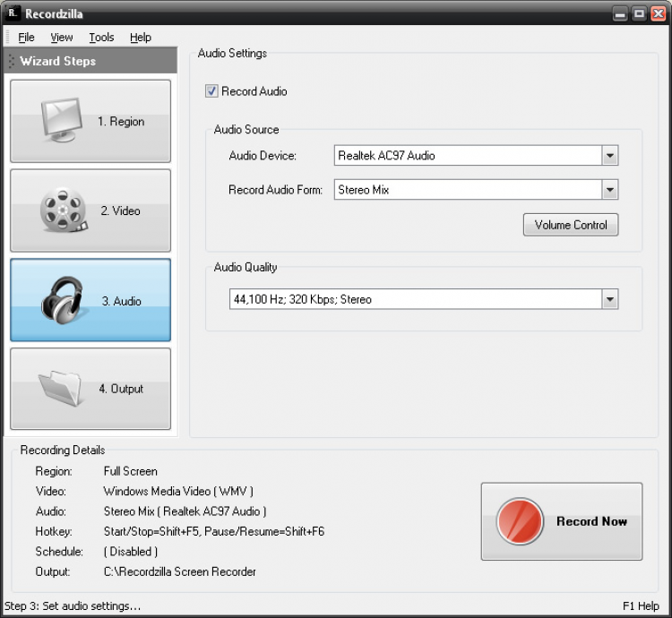Maximize the Recordzilla window
This screenshot has height=618, width=672.
639,14
